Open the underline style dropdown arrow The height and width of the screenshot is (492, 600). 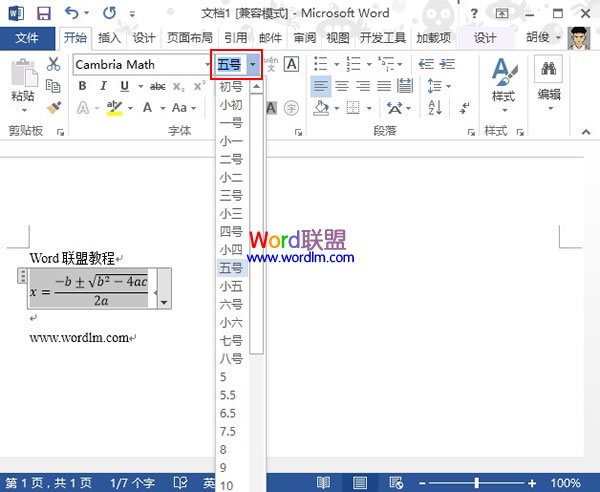tap(140, 86)
